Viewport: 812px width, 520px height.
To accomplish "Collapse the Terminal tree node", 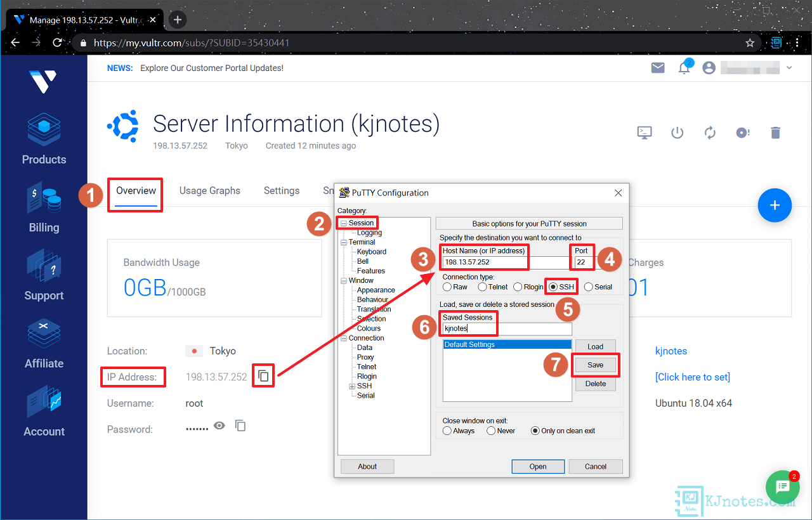I will click(343, 242).
